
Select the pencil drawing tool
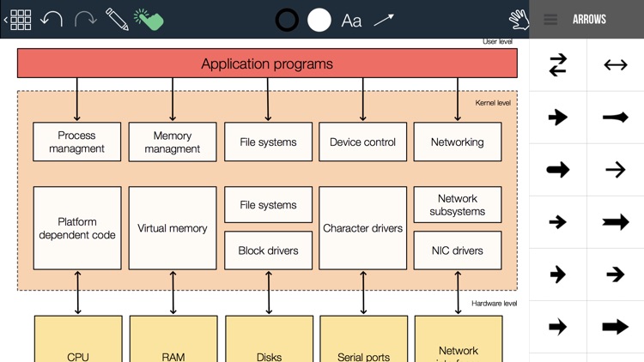point(117,19)
